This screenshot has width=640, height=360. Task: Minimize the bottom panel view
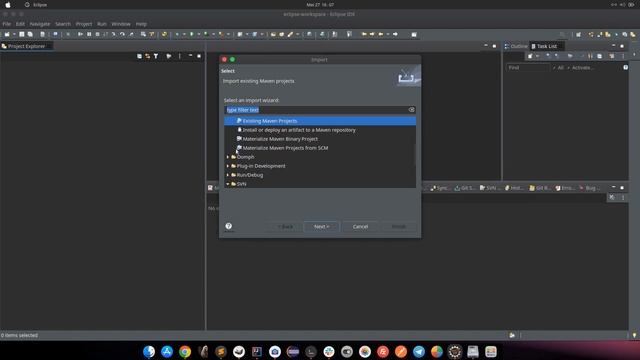click(613, 187)
